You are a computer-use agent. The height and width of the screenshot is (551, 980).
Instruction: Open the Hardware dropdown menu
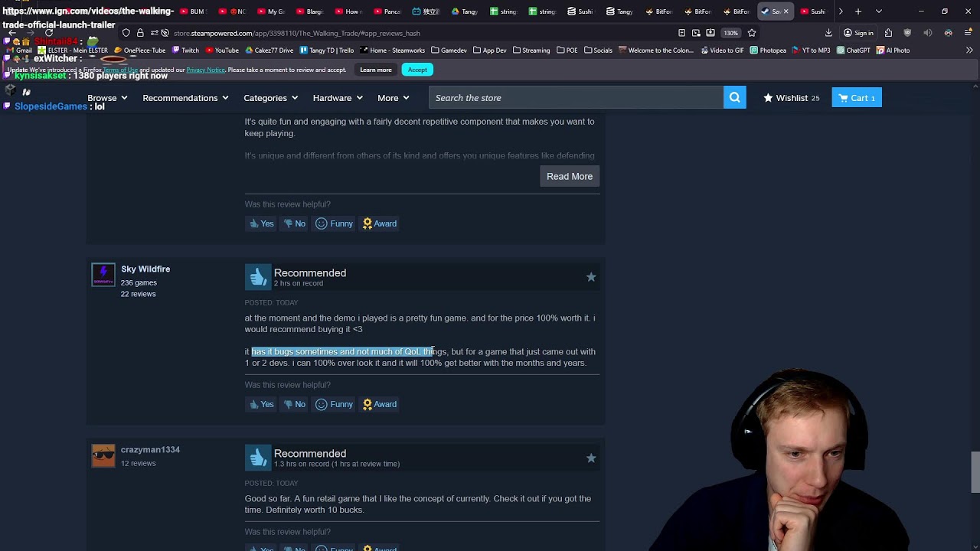(338, 98)
